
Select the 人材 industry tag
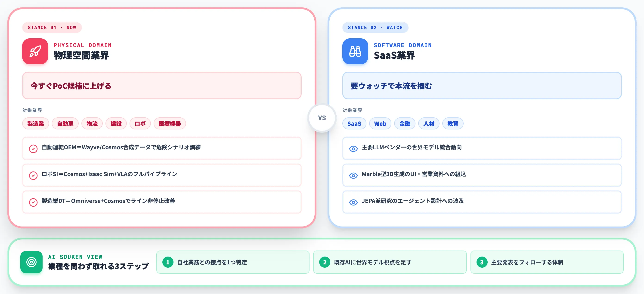pyautogui.click(x=428, y=123)
